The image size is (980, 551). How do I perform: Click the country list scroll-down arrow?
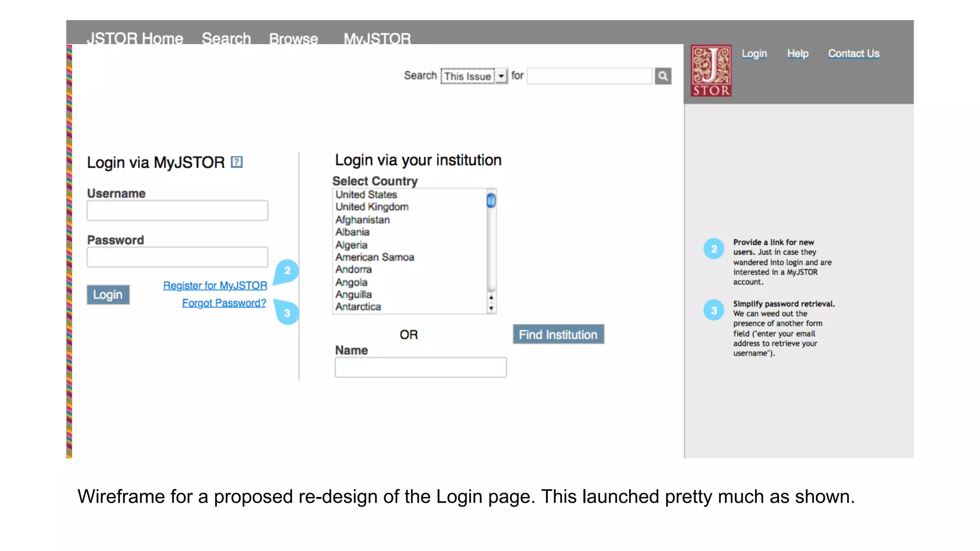tap(491, 309)
